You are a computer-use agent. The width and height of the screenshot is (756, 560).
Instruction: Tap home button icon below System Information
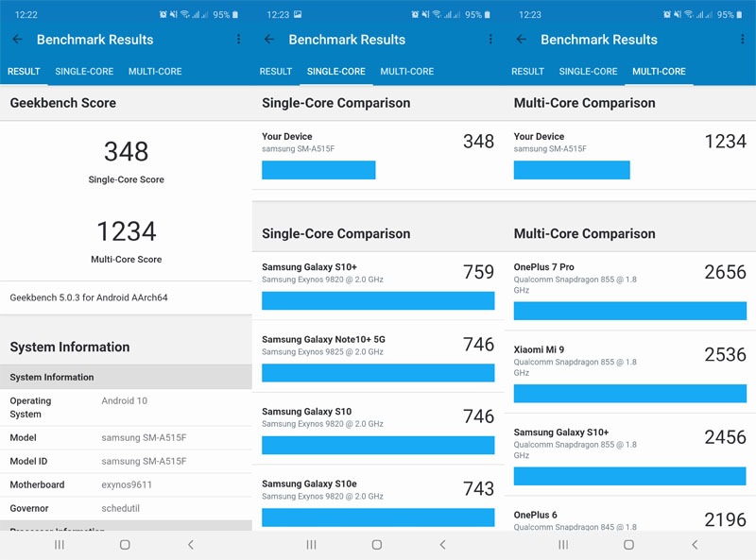125,545
